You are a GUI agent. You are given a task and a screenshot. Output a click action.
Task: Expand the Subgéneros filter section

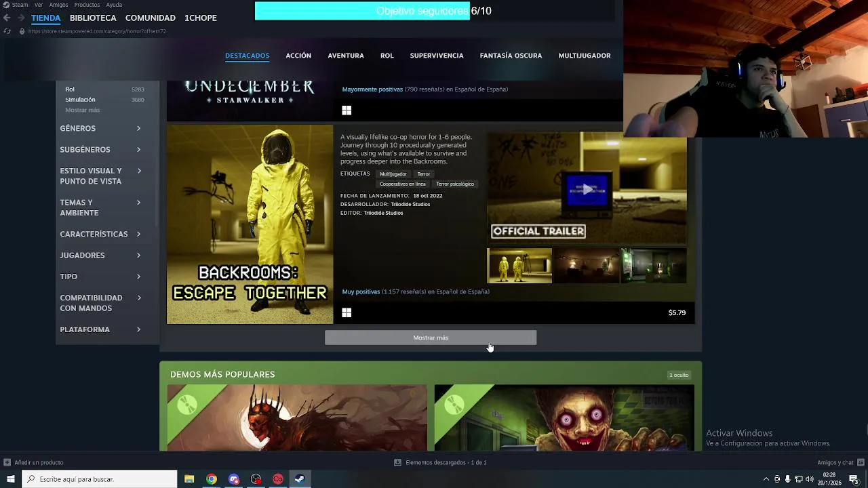coord(100,149)
